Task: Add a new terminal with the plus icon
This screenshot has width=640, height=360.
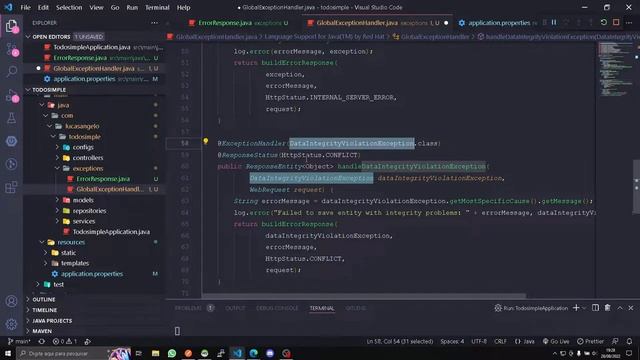Action: coord(576,308)
